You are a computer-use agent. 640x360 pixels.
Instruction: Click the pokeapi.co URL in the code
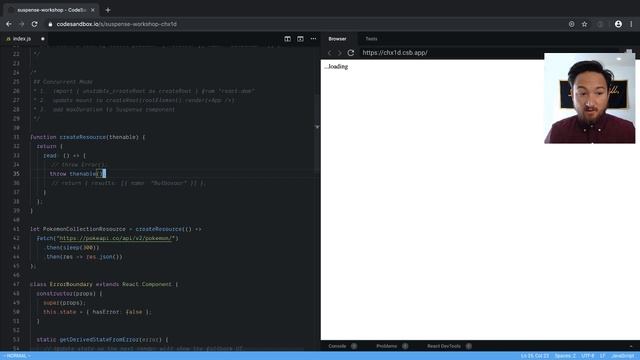117,238
